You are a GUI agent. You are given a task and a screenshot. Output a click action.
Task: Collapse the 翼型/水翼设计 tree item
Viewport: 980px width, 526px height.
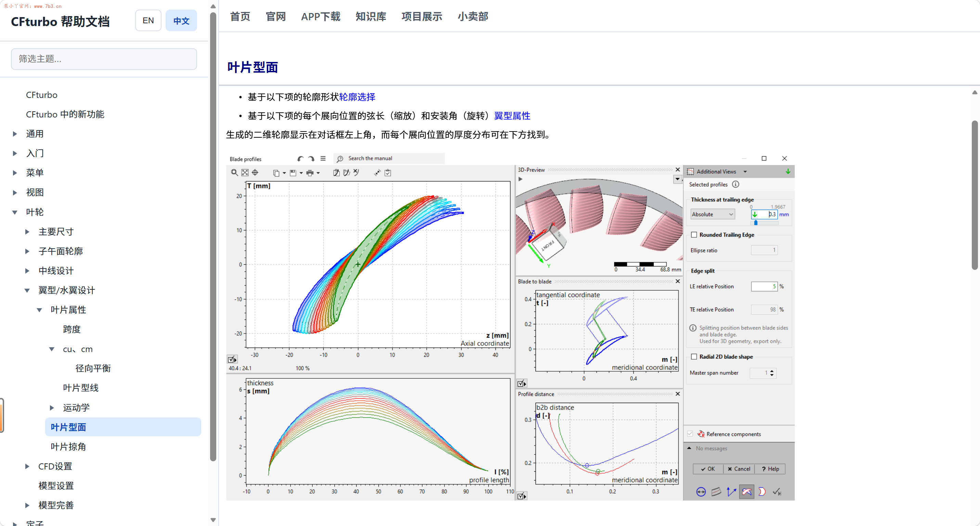27,290
